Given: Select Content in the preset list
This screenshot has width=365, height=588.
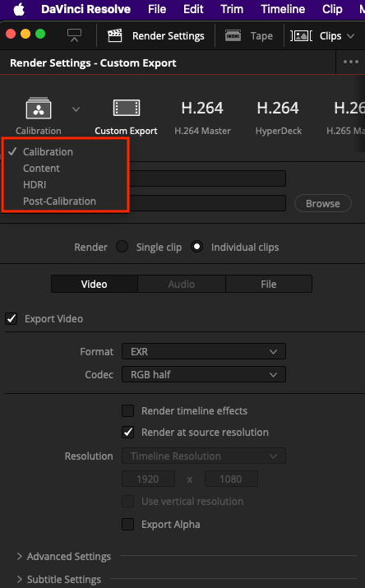Looking at the screenshot, I should click(41, 169).
